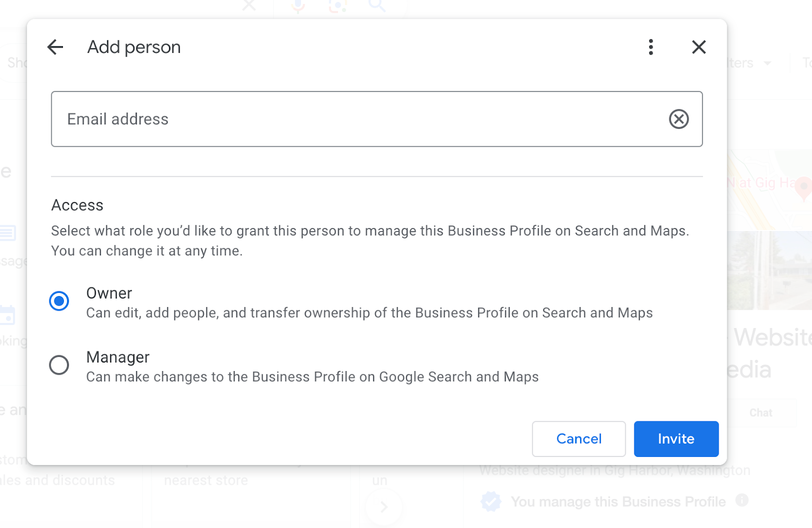The width and height of the screenshot is (812, 528).
Task: Click the right chevron button behind the dialog
Action: (384, 507)
